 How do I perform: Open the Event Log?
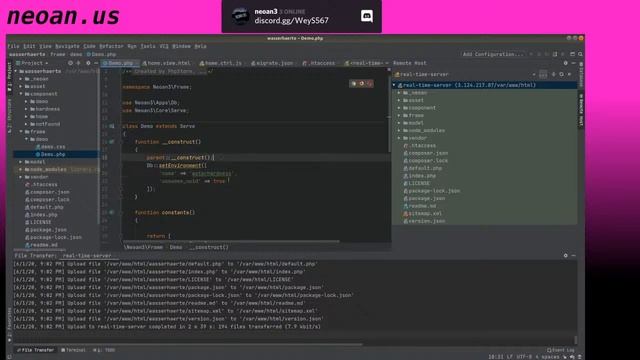click(560, 350)
